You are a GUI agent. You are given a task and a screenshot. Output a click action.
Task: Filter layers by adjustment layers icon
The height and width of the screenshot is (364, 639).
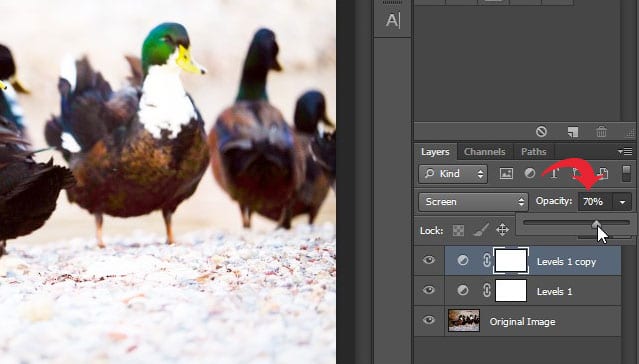pyautogui.click(x=530, y=174)
